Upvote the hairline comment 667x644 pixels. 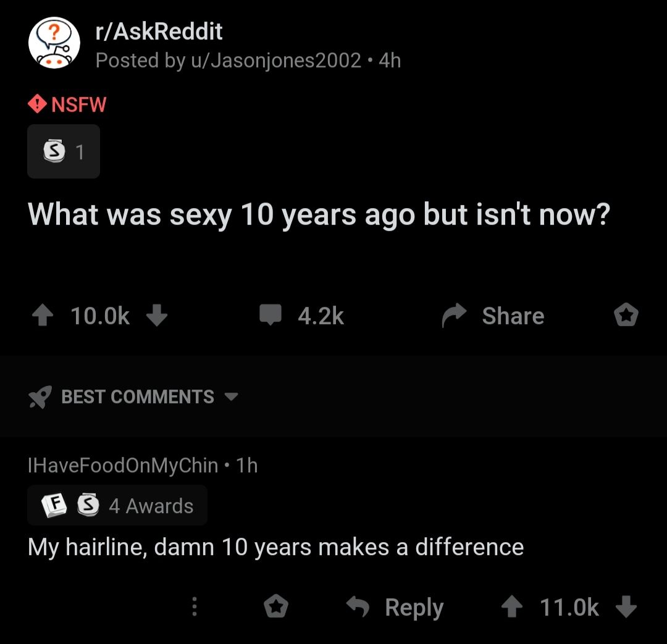click(x=510, y=608)
